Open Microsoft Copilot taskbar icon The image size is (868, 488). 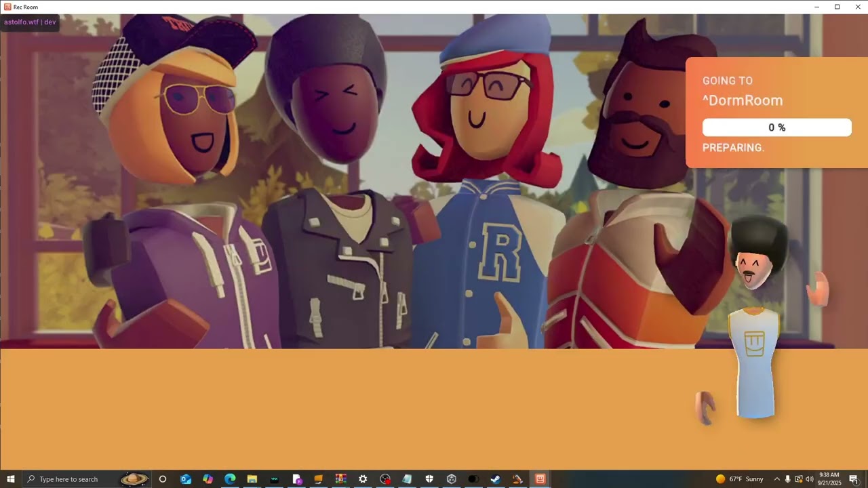pyautogui.click(x=208, y=479)
